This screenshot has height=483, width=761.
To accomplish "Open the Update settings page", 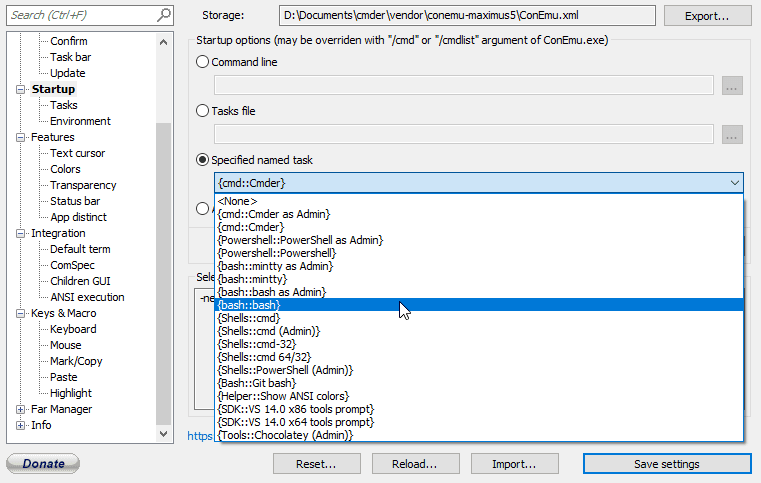I will (67, 73).
